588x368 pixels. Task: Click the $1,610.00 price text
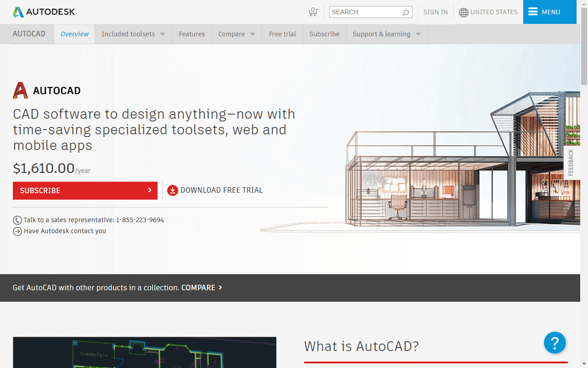44,168
